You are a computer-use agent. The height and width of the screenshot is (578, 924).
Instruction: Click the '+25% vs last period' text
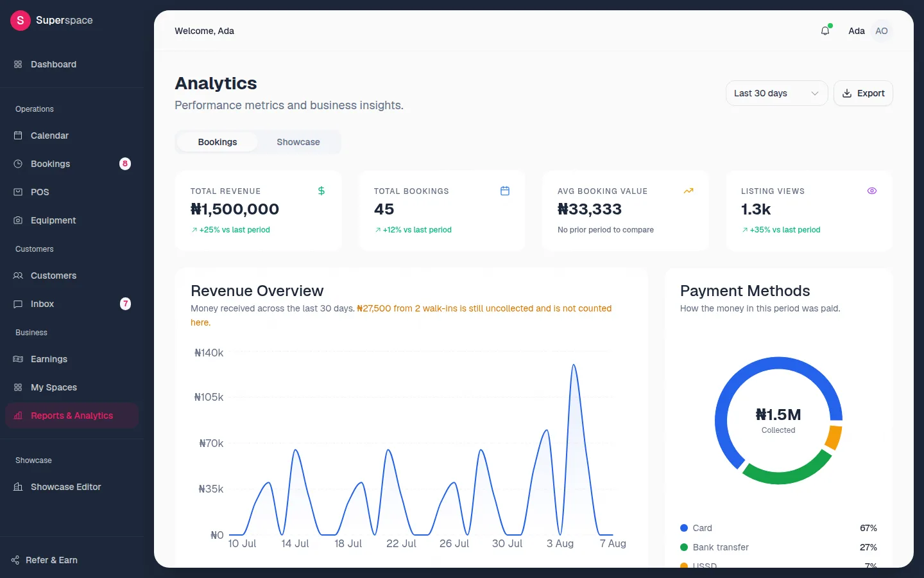(x=235, y=230)
